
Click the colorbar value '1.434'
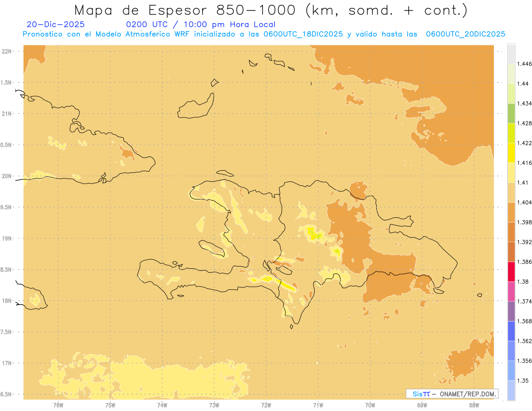[524, 103]
